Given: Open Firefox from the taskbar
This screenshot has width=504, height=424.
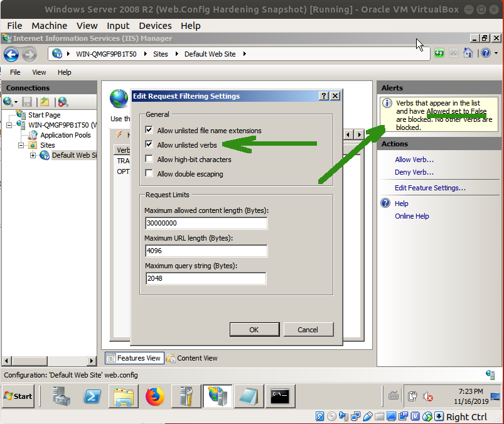Looking at the screenshot, I should [x=155, y=396].
